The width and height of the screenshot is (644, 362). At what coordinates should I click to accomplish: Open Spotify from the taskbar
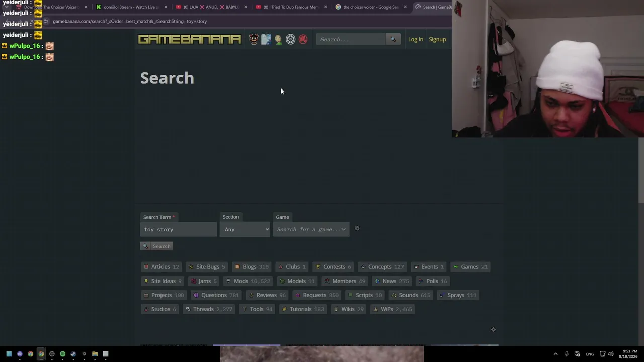(62, 354)
